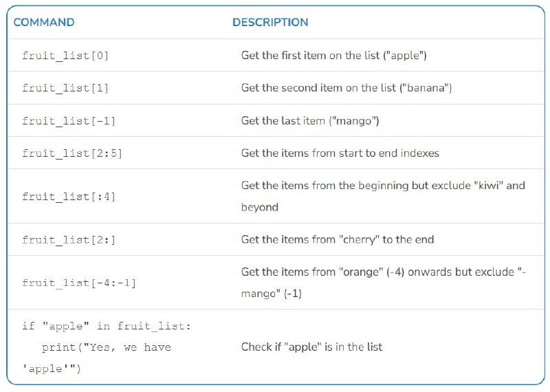Click the fruit_list[:4] command cell

(x=69, y=197)
